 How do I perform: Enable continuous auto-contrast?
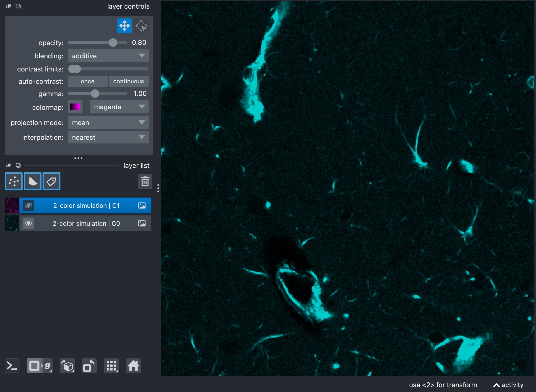point(129,81)
